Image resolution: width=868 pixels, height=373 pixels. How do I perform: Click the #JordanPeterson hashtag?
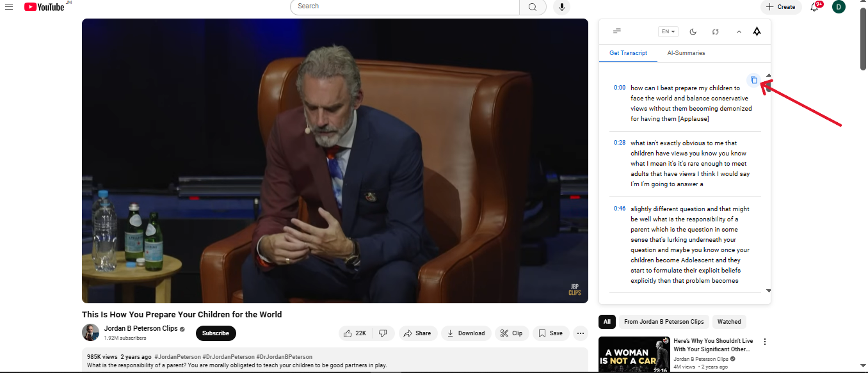pos(177,357)
